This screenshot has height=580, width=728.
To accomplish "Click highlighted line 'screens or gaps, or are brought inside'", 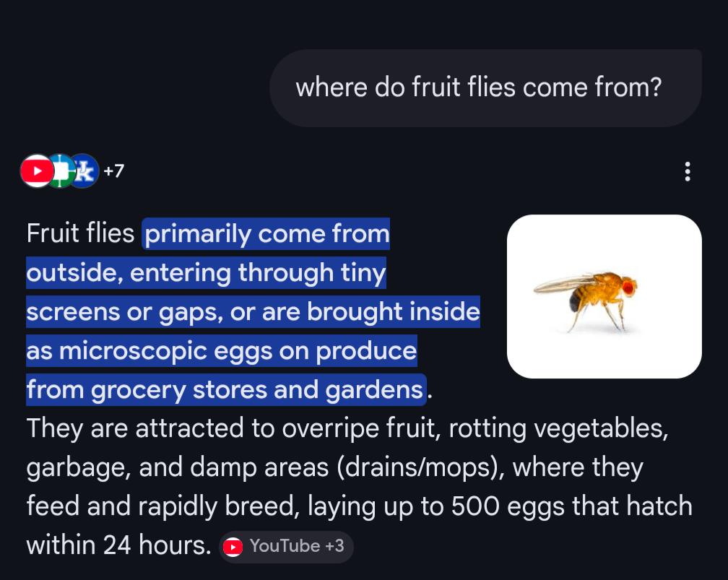I will click(x=253, y=312).
